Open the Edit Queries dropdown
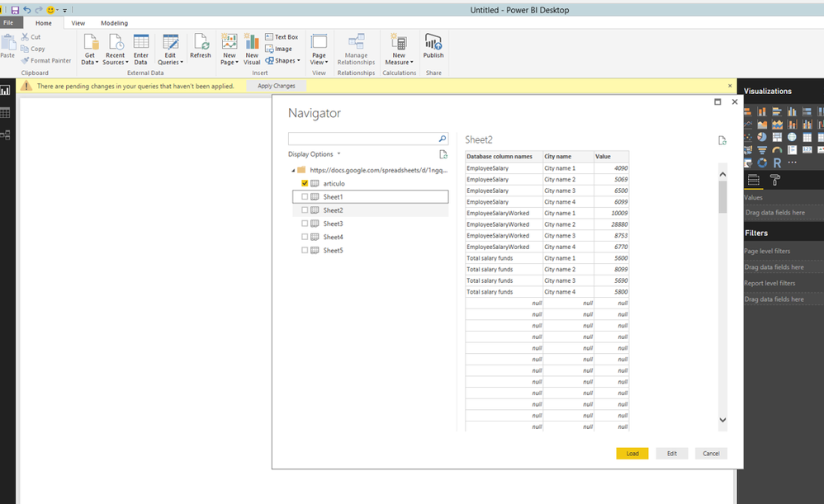This screenshot has width=824, height=504. pos(170,59)
